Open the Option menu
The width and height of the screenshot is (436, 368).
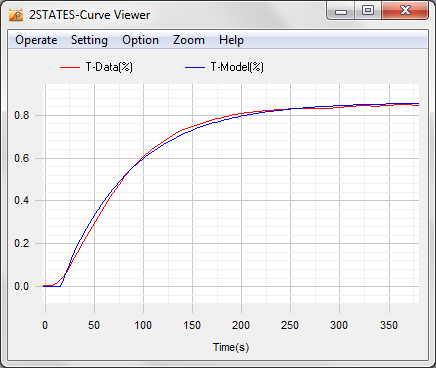pyautogui.click(x=140, y=40)
